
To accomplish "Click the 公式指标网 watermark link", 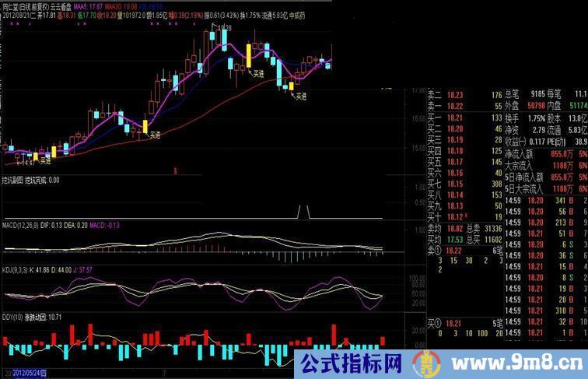I will pos(360,363).
